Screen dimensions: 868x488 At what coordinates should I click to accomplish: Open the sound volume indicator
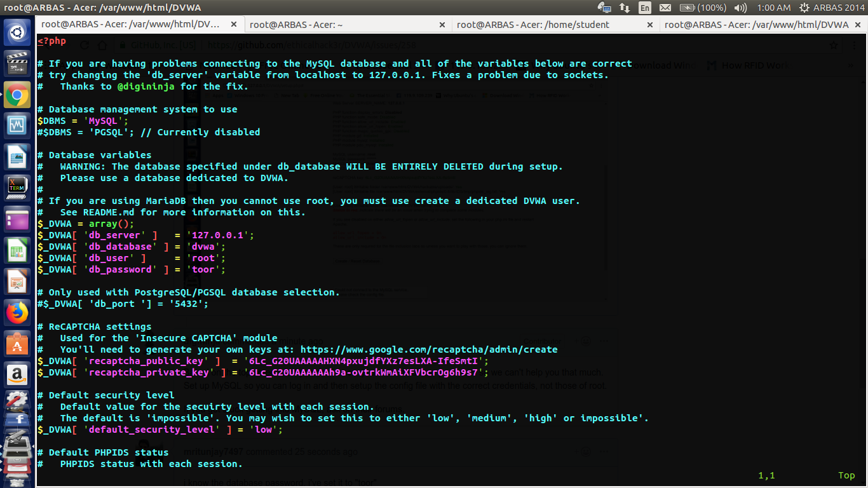[740, 8]
